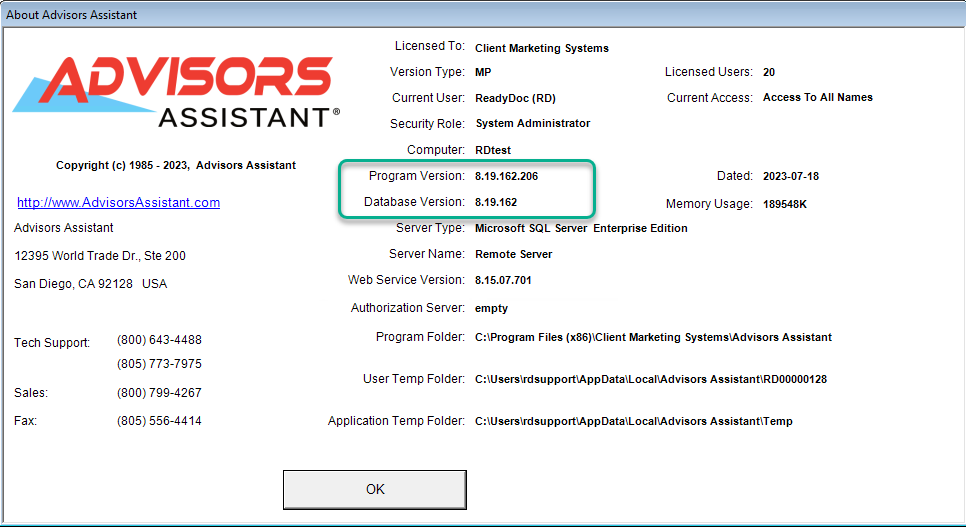Click Server Type value Microsoft SQL Server Enterprise Edition
This screenshot has height=527, width=966.
coord(581,228)
